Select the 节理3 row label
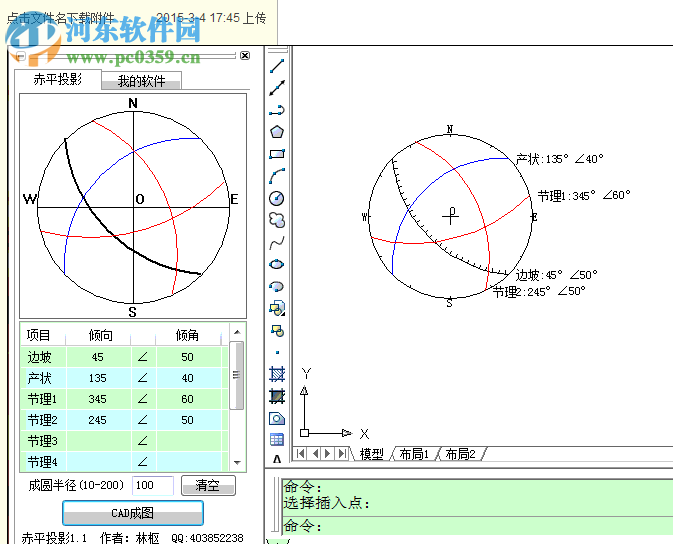This screenshot has width=673, height=544. click(42, 441)
